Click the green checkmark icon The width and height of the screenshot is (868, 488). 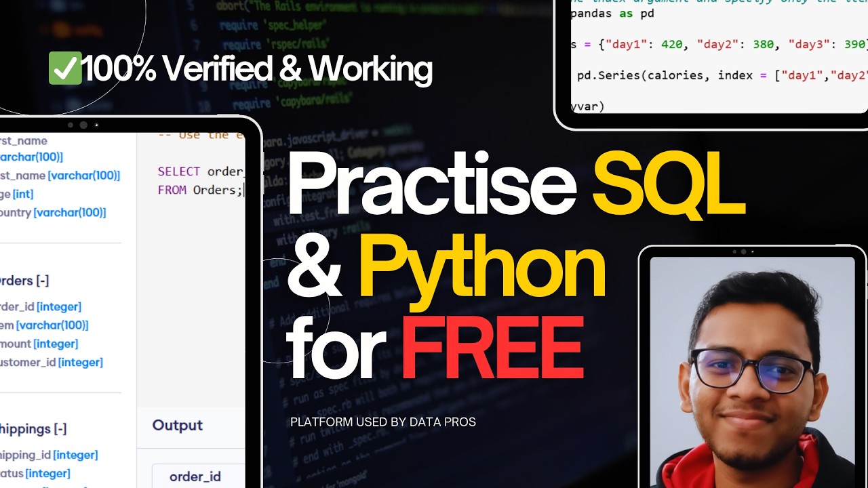click(65, 68)
